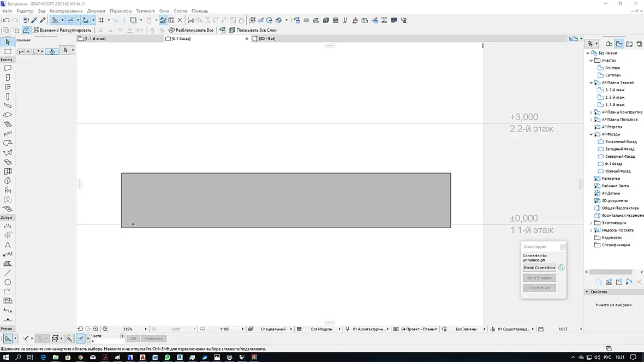Activate the Dimension tool
The image size is (644, 362).
[x=8, y=226]
